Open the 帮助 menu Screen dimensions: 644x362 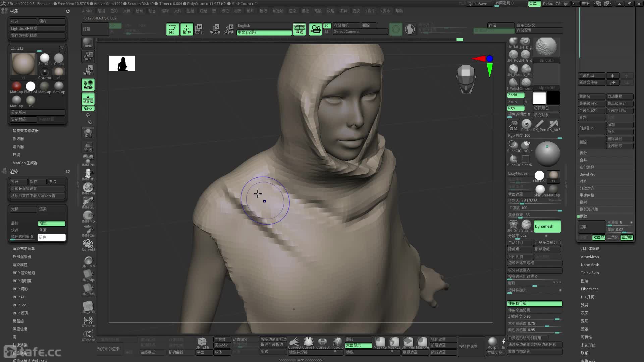point(399,11)
